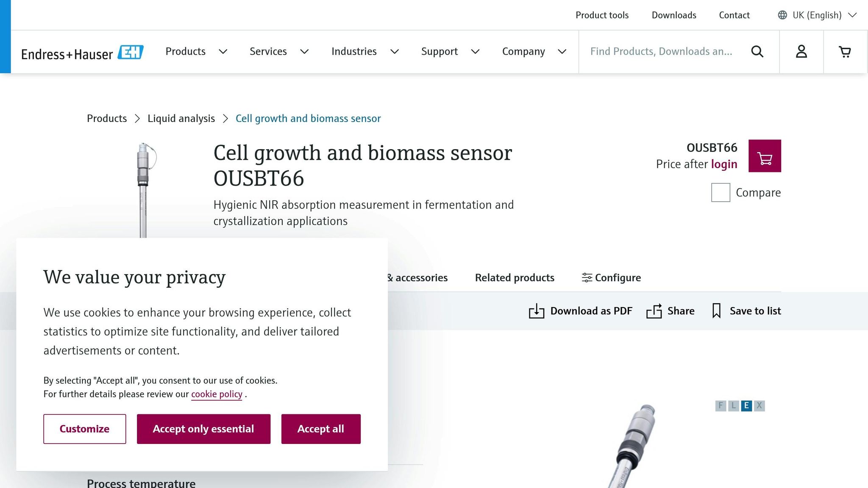Open the UK (English) language selector
The height and width of the screenshot is (488, 868).
[x=817, y=15]
